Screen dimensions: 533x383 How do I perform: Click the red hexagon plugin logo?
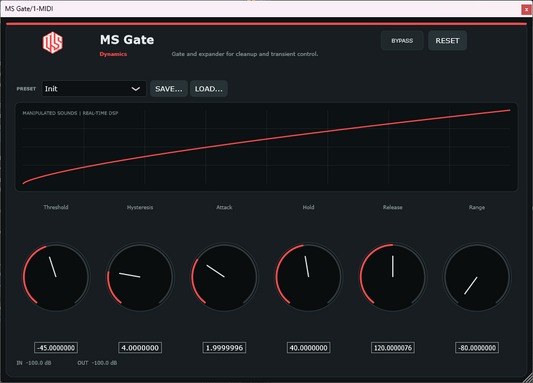pos(53,42)
